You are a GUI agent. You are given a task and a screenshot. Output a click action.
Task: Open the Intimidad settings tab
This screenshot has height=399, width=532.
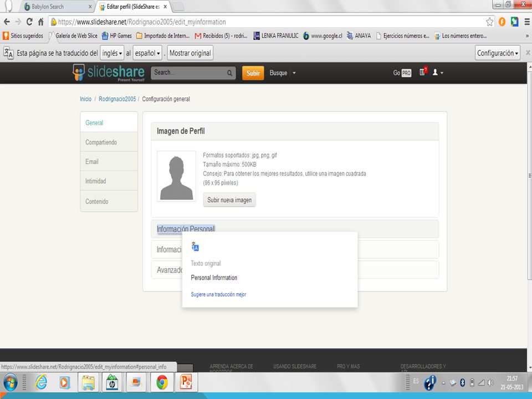[x=109, y=181]
